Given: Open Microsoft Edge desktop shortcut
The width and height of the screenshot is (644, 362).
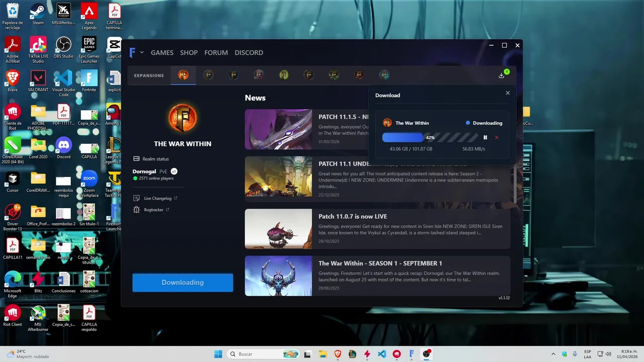Looking at the screenshot, I should tap(13, 284).
